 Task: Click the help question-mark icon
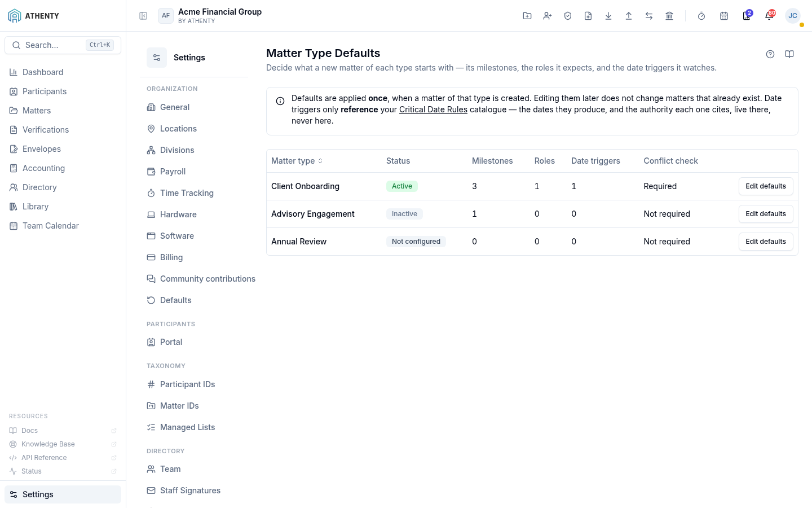pos(770,54)
